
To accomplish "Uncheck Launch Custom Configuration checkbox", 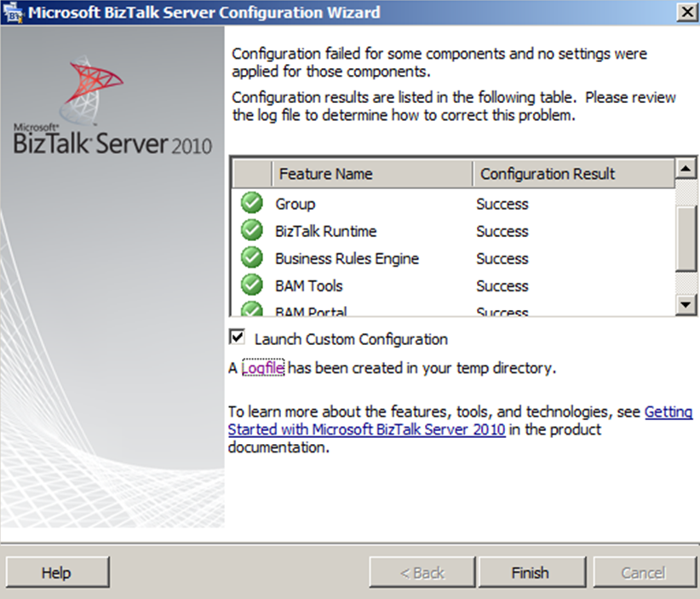I will (237, 337).
